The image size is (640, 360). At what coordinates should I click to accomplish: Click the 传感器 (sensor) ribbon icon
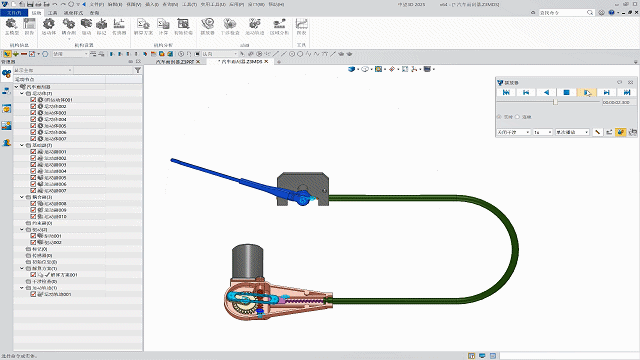click(119, 26)
